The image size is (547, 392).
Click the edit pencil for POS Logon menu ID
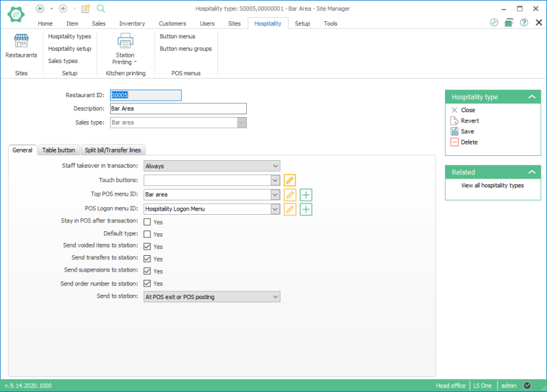(289, 209)
